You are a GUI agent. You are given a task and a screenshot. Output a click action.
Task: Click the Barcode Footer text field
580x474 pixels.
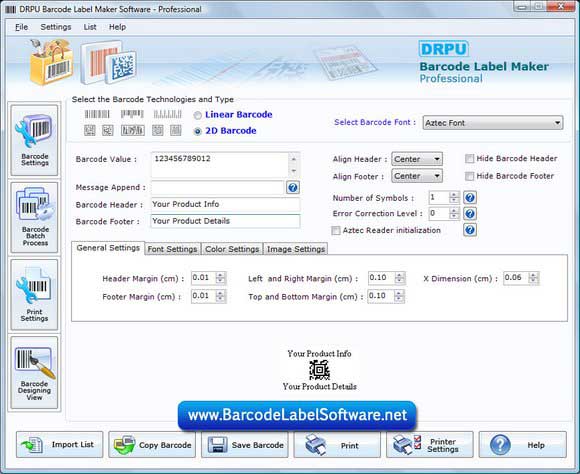pos(225,221)
